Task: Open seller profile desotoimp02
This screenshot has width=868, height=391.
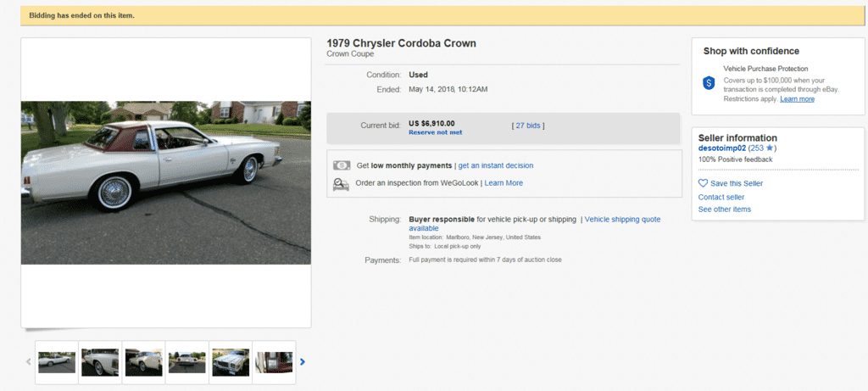Action: [721, 148]
